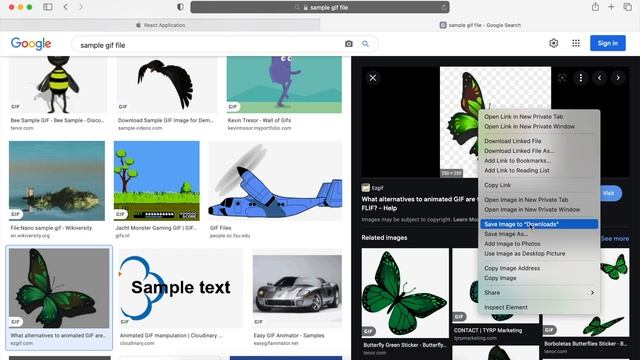
Task: Open Butterfly Green Sticker related image
Action: [x=405, y=293]
